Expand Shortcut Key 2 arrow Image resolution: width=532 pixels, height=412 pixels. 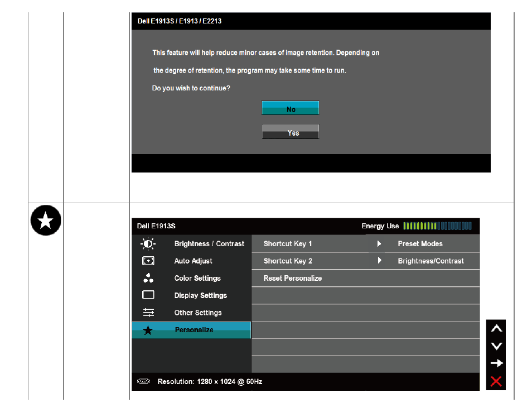point(379,261)
